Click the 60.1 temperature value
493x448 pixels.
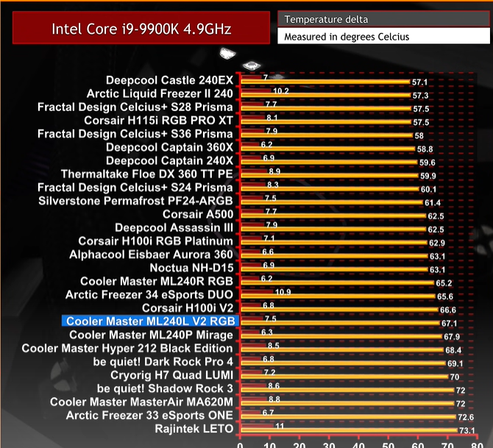(x=428, y=190)
